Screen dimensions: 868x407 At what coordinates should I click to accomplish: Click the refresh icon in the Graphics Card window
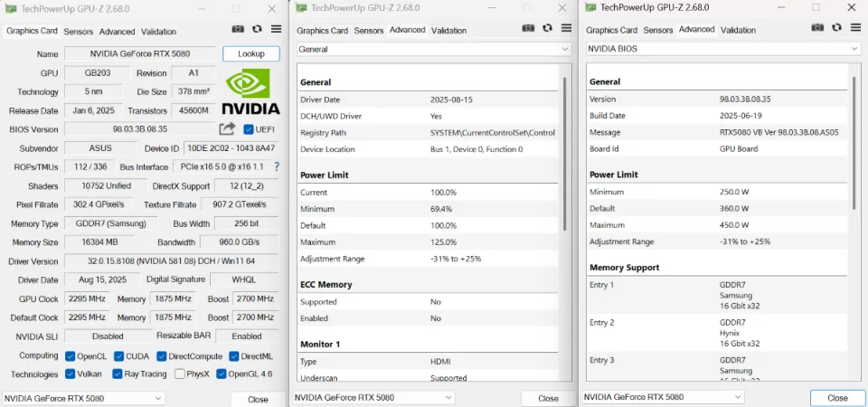(x=257, y=30)
